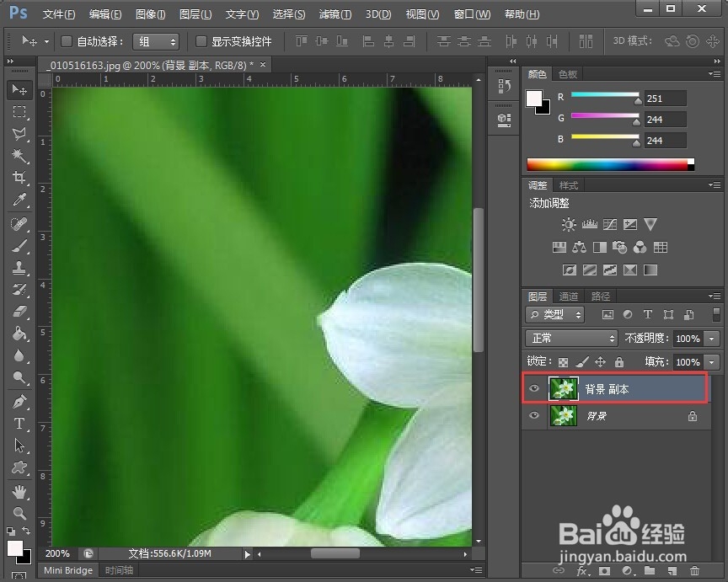Open the Color panel flyout menu
The height and width of the screenshot is (582, 728).
(x=715, y=73)
